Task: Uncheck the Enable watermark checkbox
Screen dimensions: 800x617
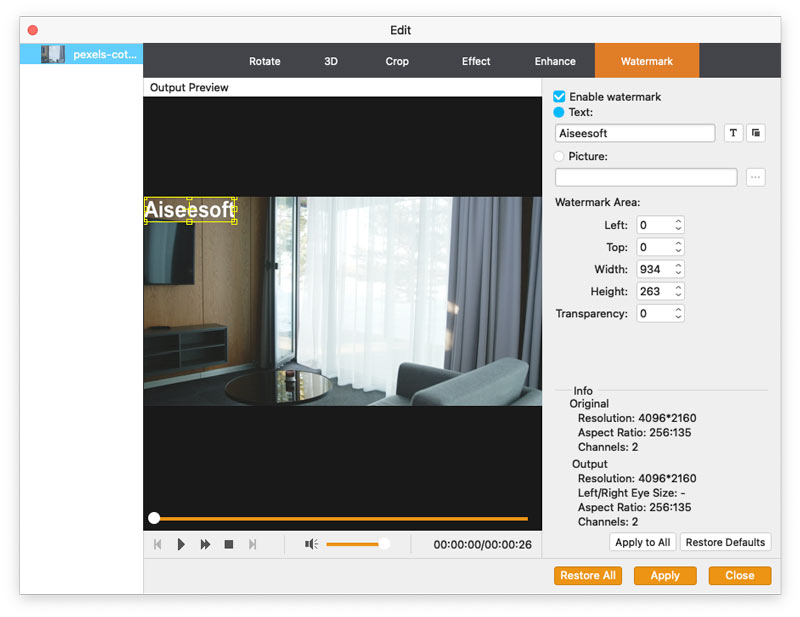Action: pyautogui.click(x=560, y=97)
